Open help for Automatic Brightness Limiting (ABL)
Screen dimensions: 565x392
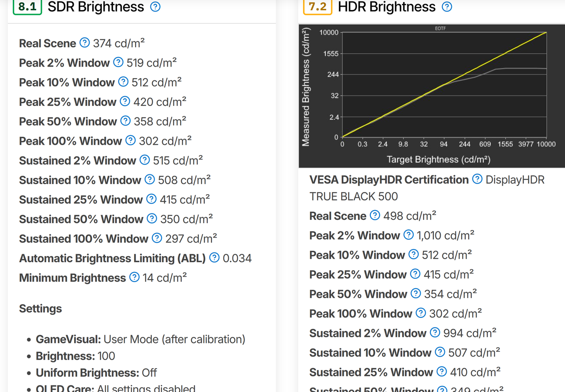215,258
